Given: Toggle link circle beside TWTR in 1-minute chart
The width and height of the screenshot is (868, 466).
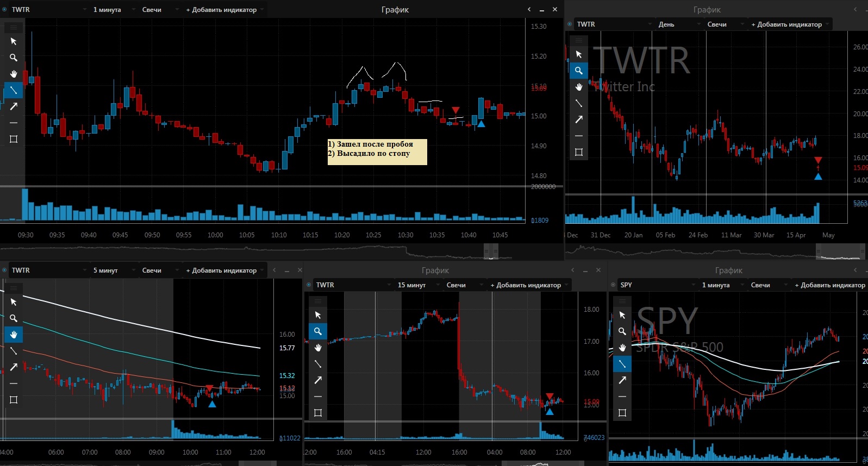Looking at the screenshot, I should 4,10.
